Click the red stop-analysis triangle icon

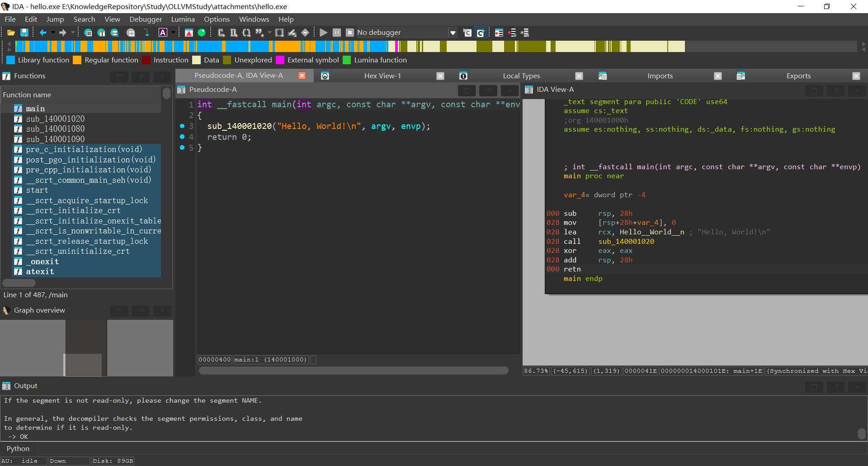coord(189,33)
